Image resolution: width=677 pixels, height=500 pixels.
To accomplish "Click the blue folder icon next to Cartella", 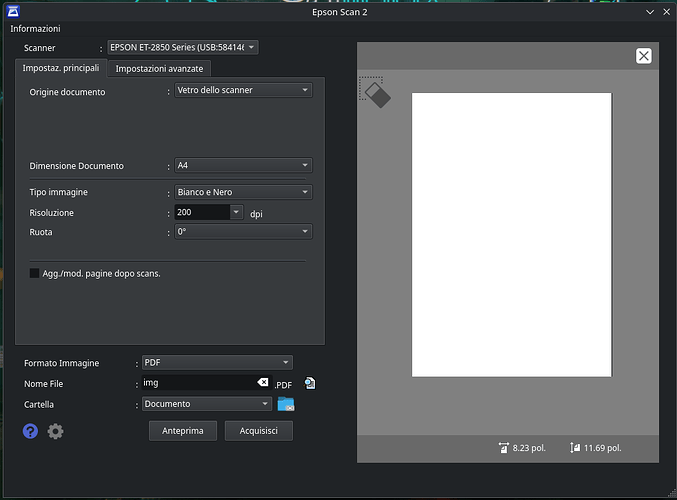I will pos(286,404).
